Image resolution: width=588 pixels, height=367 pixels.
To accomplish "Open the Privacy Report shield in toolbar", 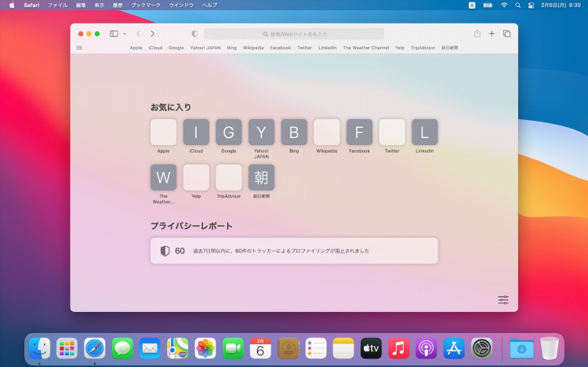I will coord(194,34).
